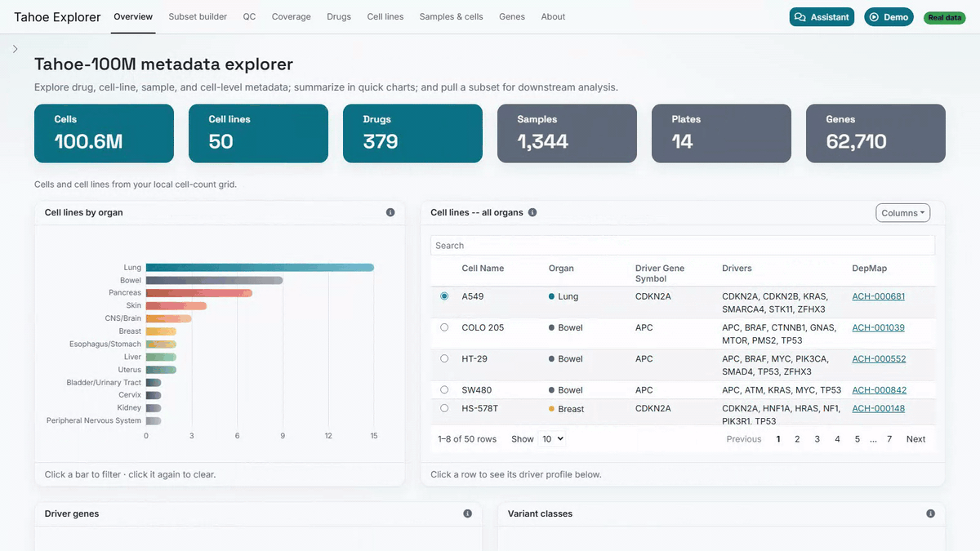The height and width of the screenshot is (551, 980).
Task: Click the Pancreas bar in chart
Action: [199, 293]
